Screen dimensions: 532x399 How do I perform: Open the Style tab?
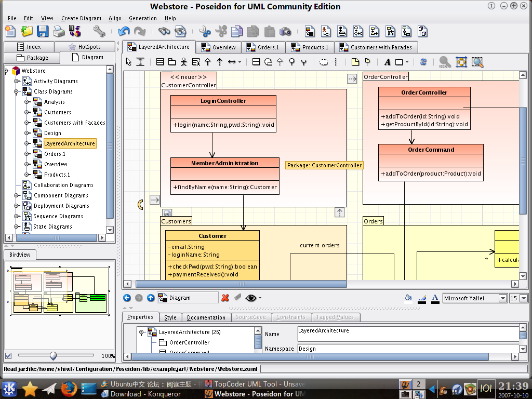pos(170,317)
